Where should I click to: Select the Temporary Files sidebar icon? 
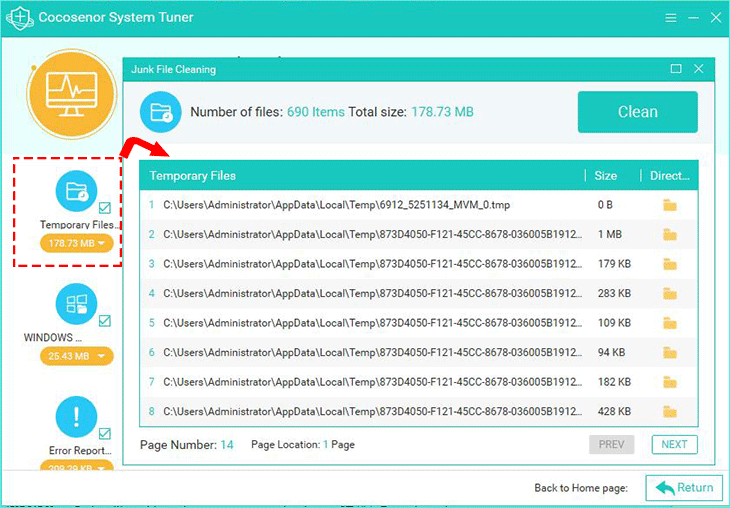pyautogui.click(x=76, y=191)
